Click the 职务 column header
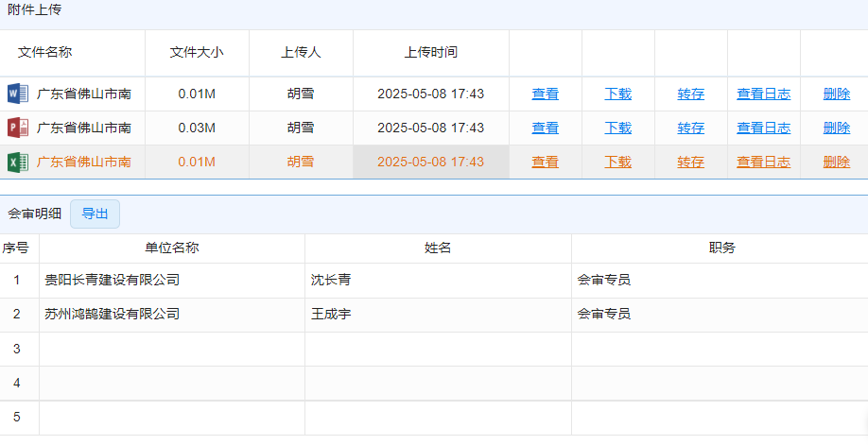 721,248
